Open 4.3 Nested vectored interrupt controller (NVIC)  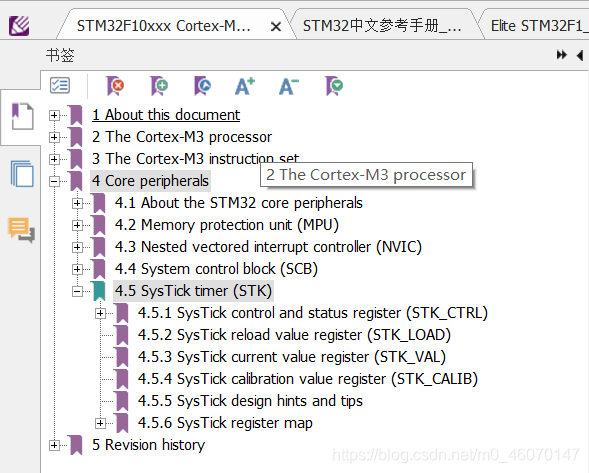pos(269,247)
